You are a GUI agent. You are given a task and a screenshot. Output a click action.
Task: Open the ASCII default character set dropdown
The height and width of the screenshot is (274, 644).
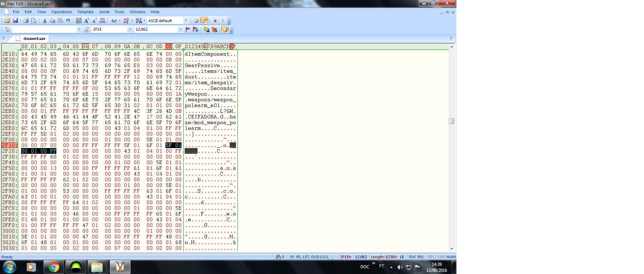185,21
